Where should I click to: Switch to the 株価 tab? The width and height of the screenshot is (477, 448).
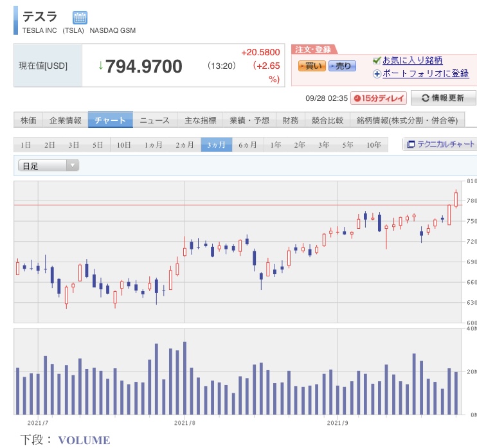[x=28, y=120]
